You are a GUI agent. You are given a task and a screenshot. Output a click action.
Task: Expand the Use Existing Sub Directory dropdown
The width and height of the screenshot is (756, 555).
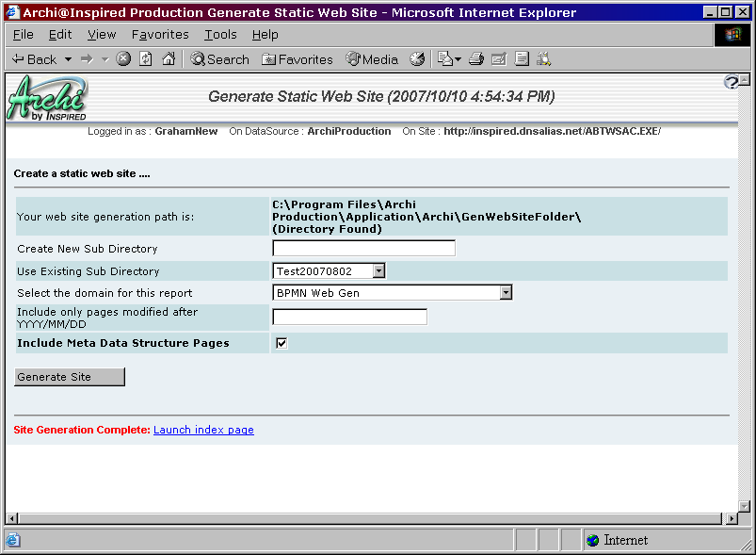pos(378,271)
